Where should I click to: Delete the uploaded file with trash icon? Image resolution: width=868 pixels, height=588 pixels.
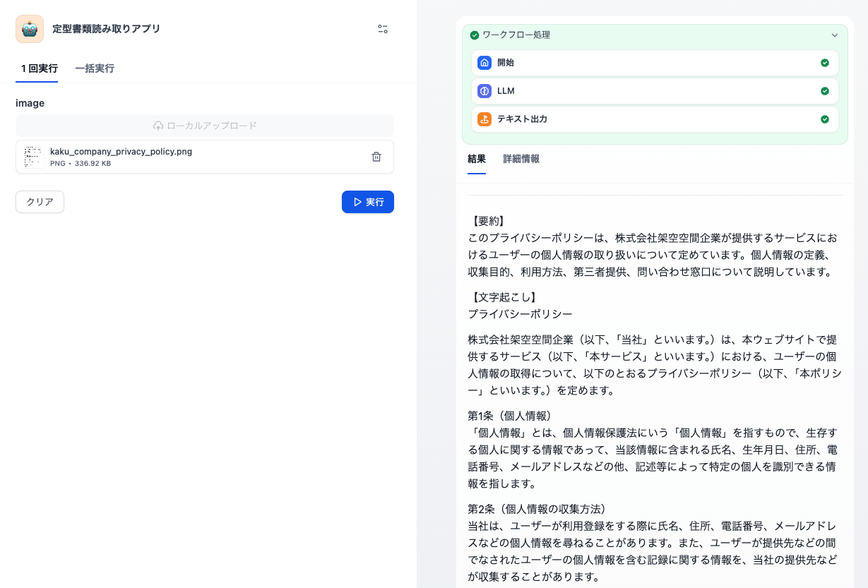376,157
